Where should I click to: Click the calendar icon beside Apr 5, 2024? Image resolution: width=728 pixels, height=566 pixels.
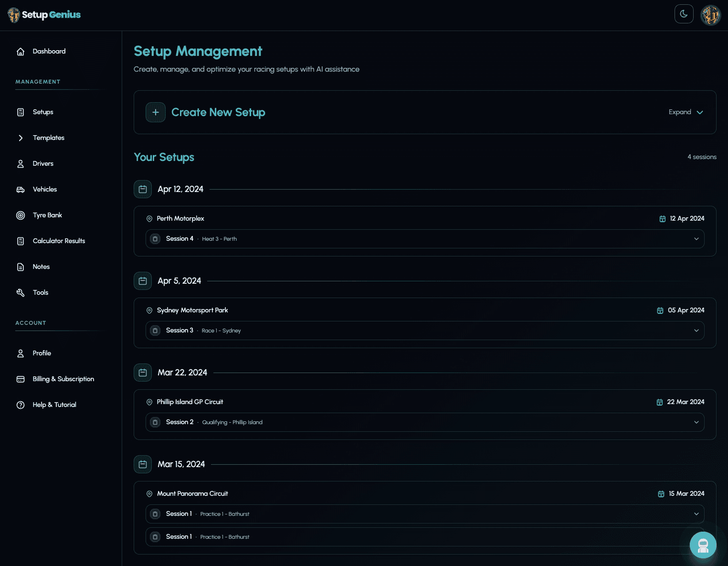[143, 281]
